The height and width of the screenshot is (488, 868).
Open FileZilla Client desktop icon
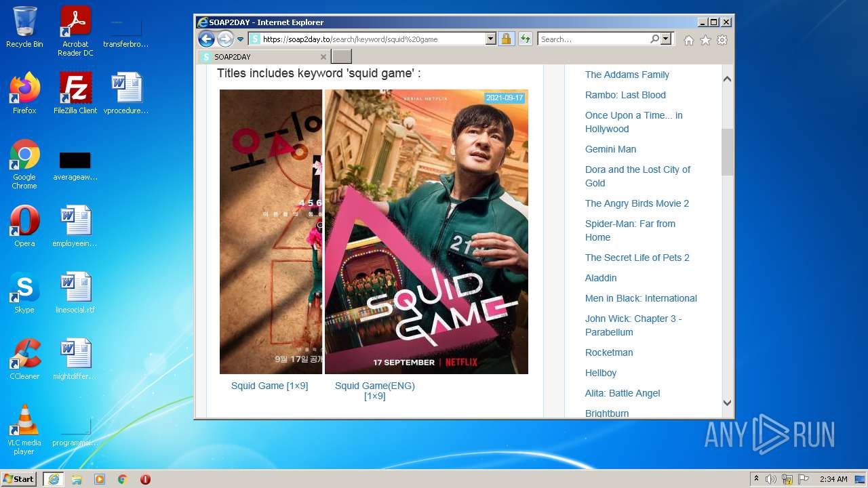[x=75, y=94]
